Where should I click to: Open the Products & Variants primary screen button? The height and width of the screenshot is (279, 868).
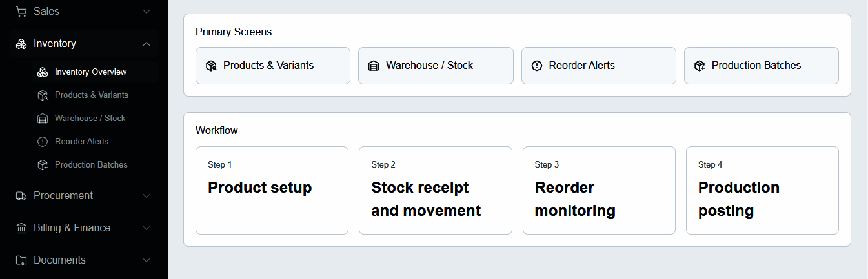[x=273, y=66]
